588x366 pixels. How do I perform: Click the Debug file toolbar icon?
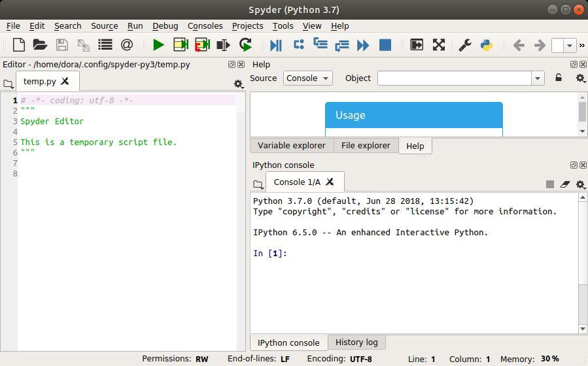click(275, 45)
